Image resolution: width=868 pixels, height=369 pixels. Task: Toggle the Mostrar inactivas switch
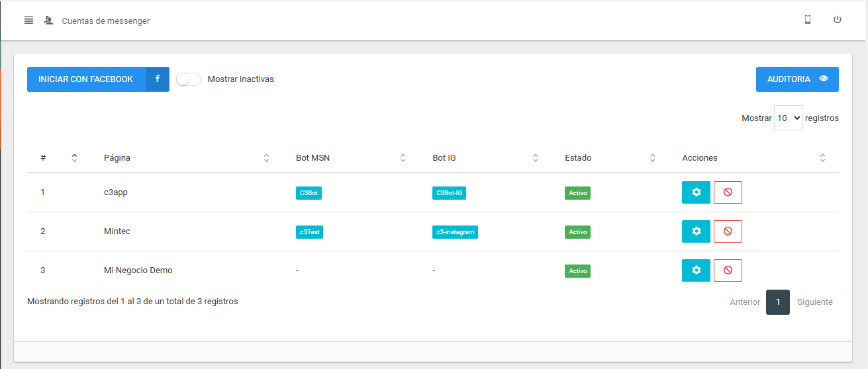189,79
